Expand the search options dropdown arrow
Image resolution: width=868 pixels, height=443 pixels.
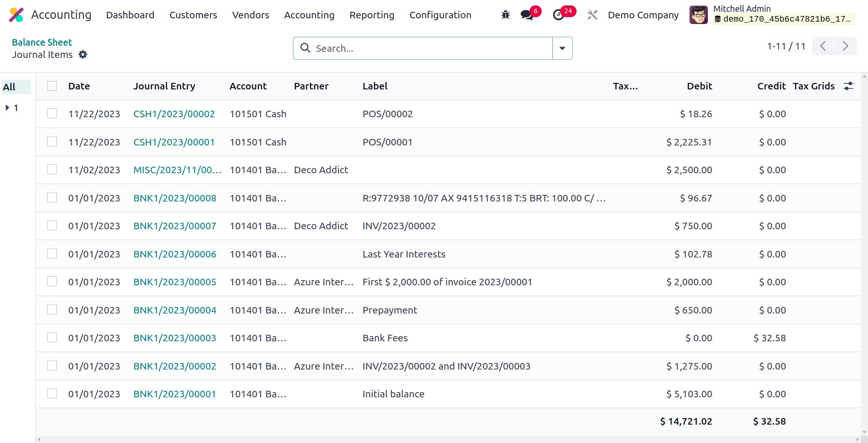562,48
